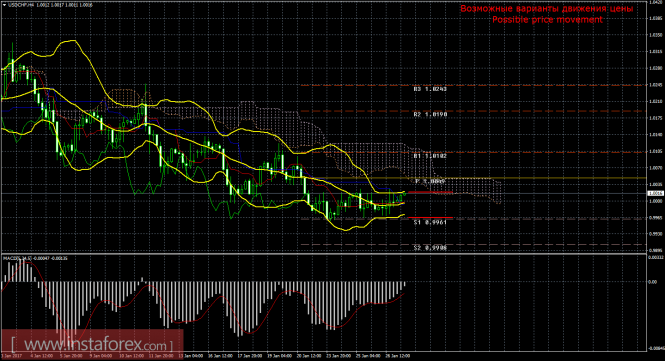Select the S1 0.9961 support level label

pos(430,222)
